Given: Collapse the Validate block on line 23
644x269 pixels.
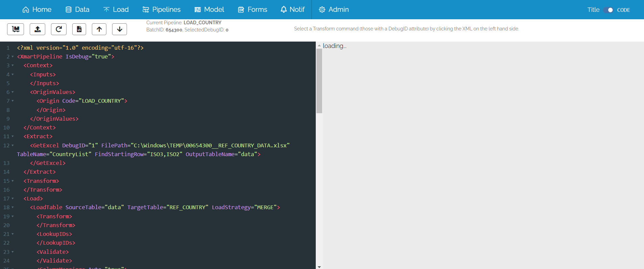Looking at the screenshot, I should pyautogui.click(x=12, y=252).
